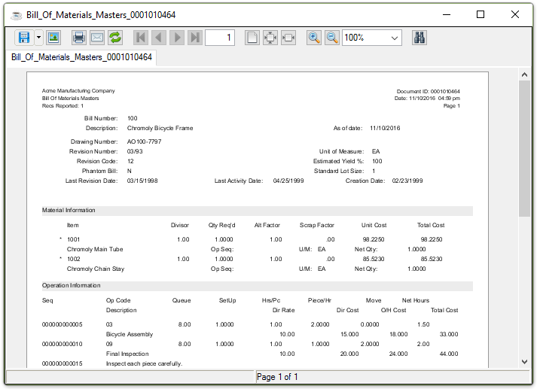The width and height of the screenshot is (540, 392).
Task: Click the export image icon
Action: 53,37
